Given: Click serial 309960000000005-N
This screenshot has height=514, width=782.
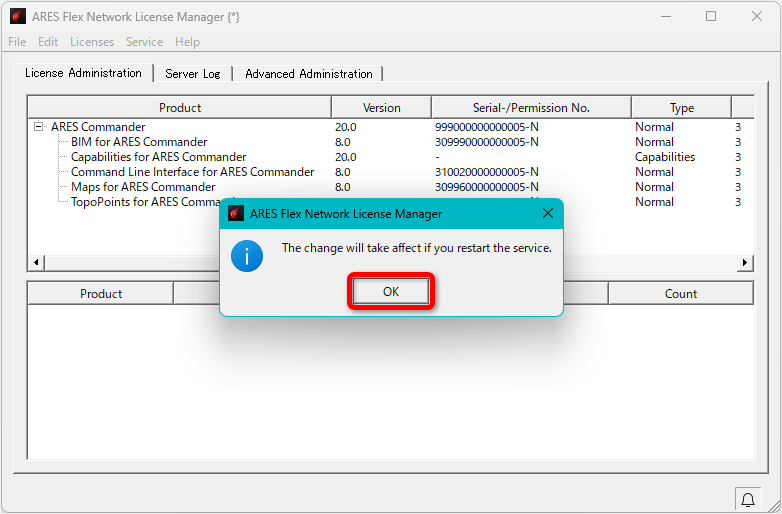Looking at the screenshot, I should tap(486, 187).
